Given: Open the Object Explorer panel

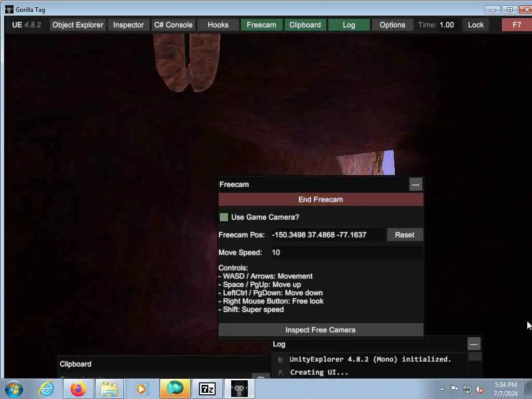Looking at the screenshot, I should coord(78,25).
